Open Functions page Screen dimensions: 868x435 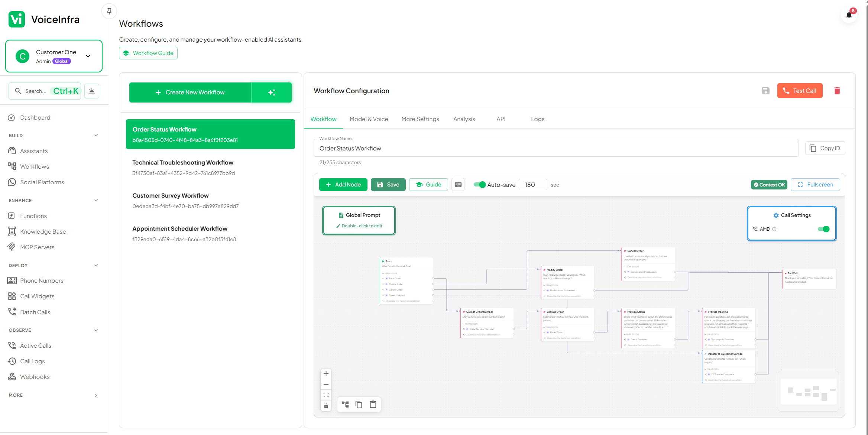33,216
